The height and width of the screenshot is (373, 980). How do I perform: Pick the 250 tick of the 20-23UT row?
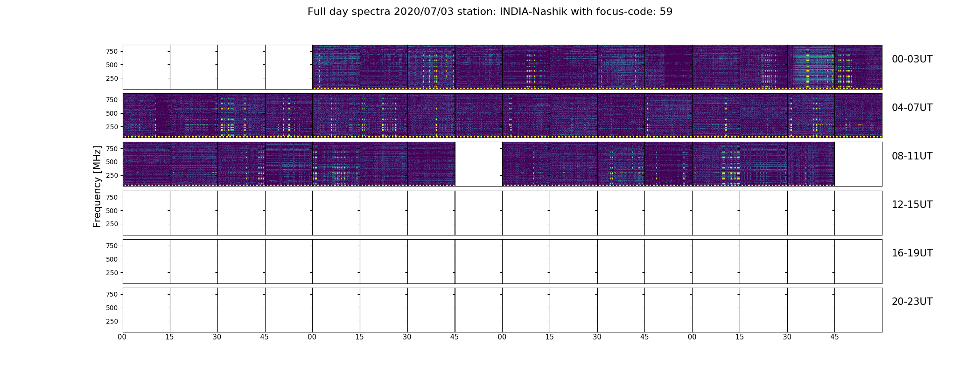(112, 321)
